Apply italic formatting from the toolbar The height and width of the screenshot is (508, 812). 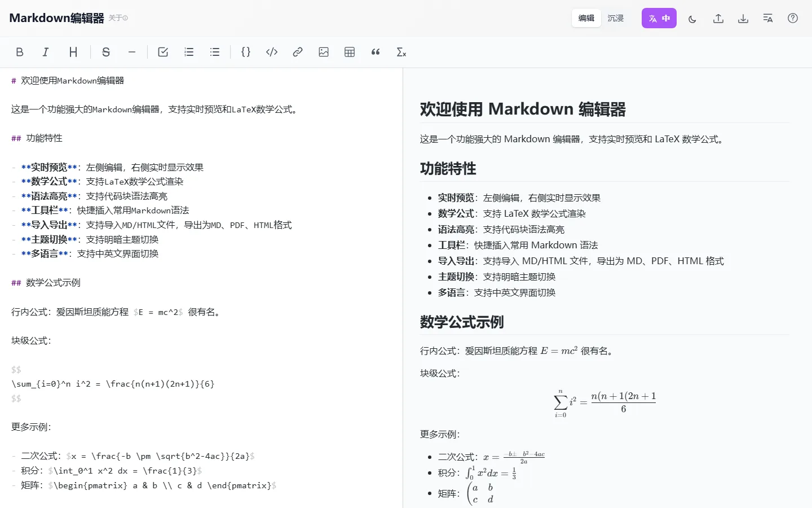tap(46, 52)
